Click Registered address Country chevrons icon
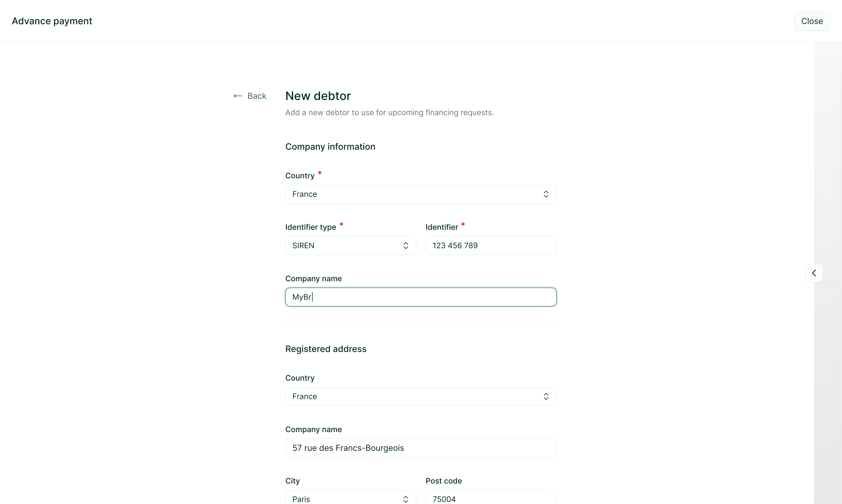This screenshot has width=842, height=504. point(546,396)
